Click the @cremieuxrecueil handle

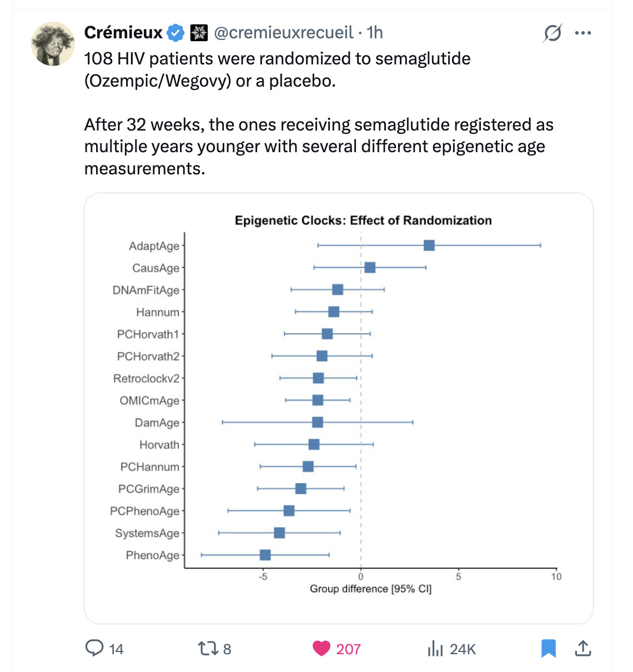[284, 33]
